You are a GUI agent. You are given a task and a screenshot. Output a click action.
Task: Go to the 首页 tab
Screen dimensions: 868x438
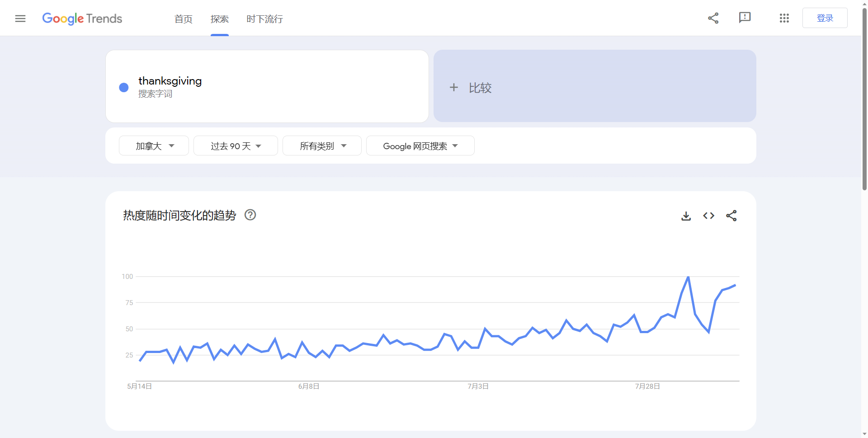click(184, 19)
